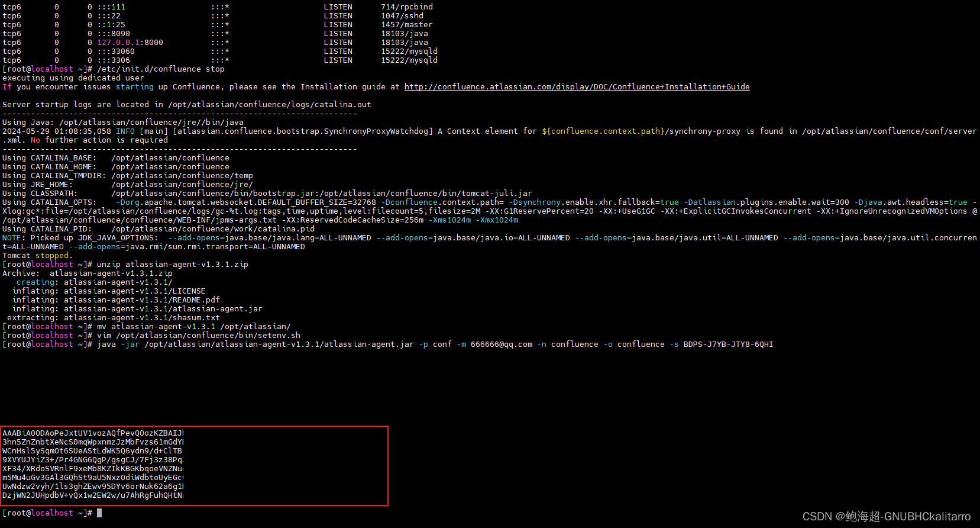Click the SynchronyProxyWatchdog class name
The height and width of the screenshot is (528, 980).
coord(379,131)
